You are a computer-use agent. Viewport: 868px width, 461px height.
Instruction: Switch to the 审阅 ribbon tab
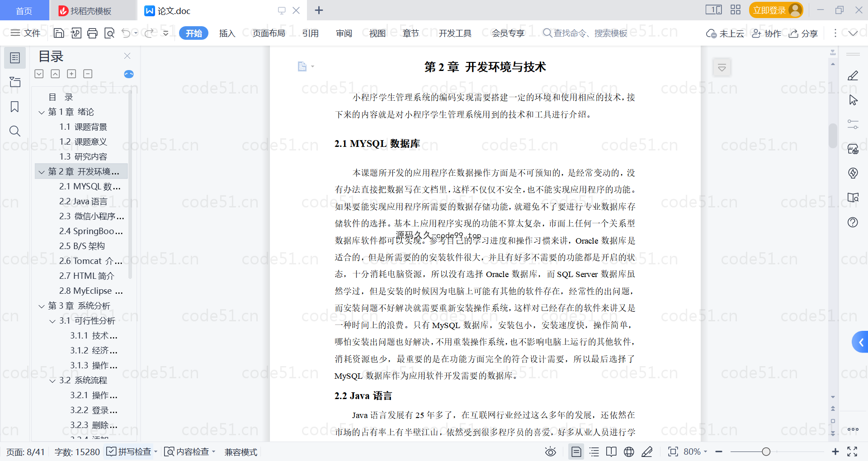pos(344,33)
